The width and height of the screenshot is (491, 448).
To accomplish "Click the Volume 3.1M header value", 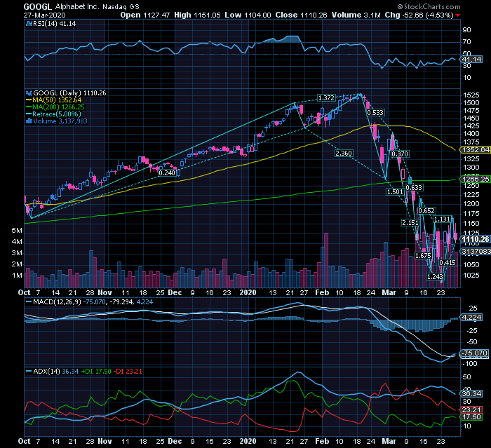I will pyautogui.click(x=356, y=15).
